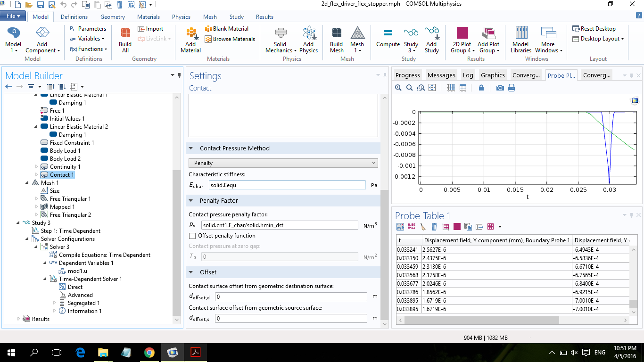Take a plot snapshot with camera icon

(x=500, y=88)
